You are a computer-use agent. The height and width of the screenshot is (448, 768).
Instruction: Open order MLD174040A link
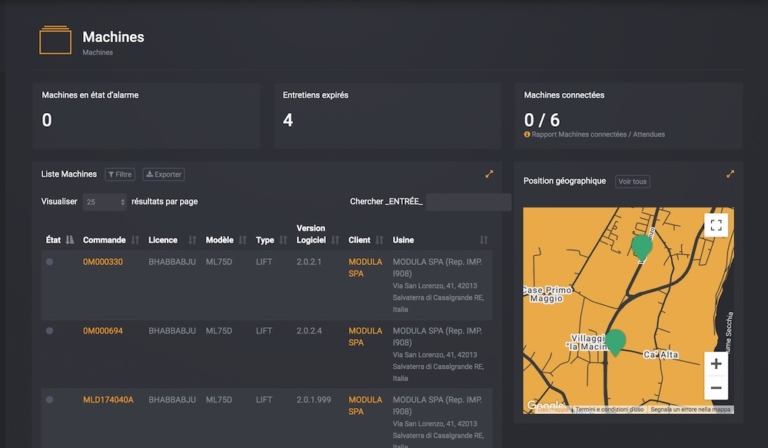tap(108, 400)
